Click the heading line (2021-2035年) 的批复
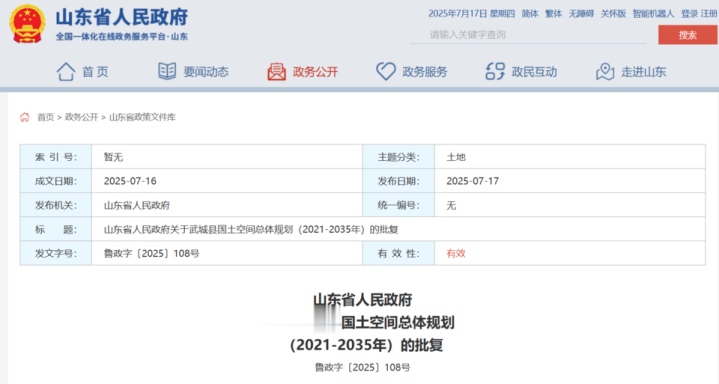The height and width of the screenshot is (384, 719). (366, 345)
